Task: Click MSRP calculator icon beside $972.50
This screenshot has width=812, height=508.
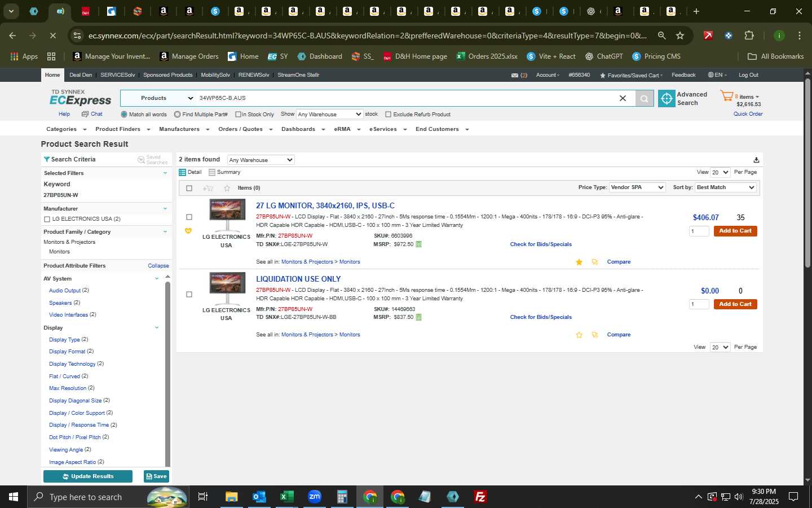Action: tap(418, 244)
